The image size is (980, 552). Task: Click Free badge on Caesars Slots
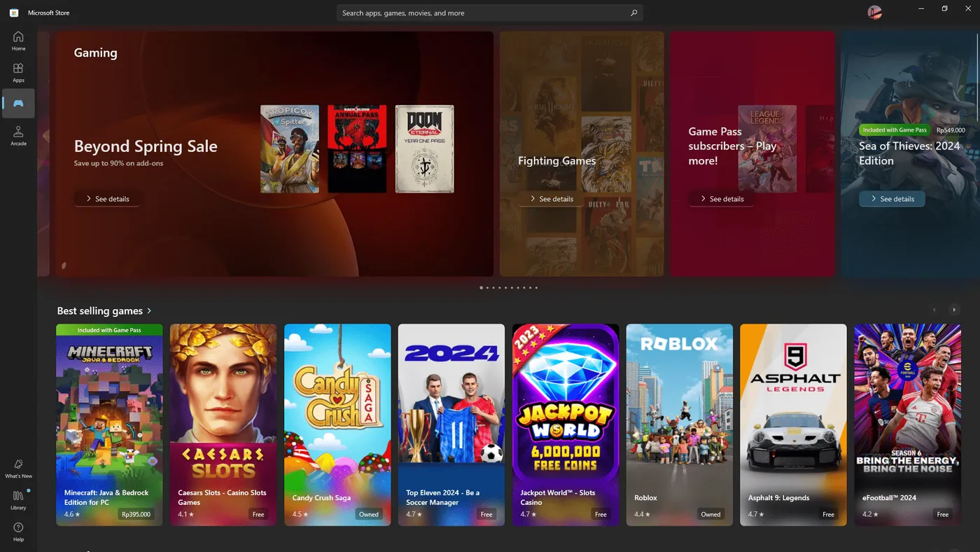(x=258, y=514)
